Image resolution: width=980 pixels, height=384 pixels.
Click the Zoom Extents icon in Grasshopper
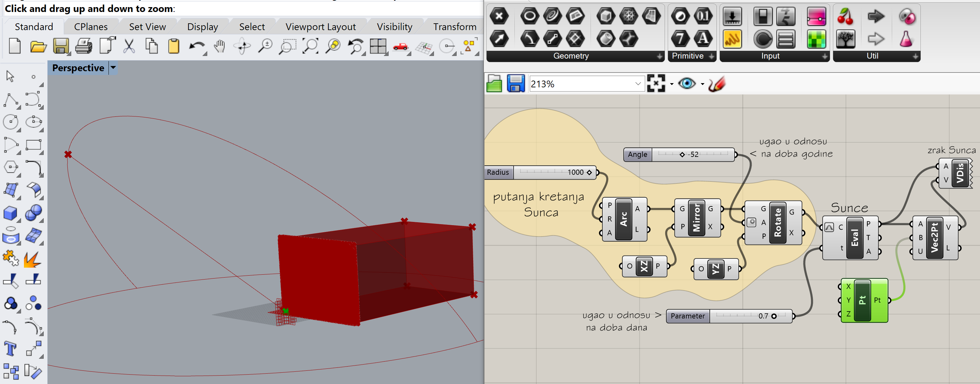coord(656,83)
